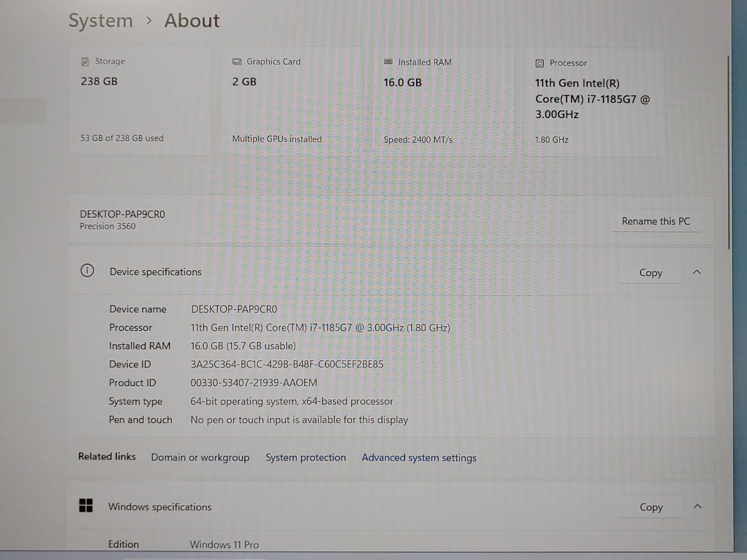Click the Installed RAM icon
Image resolution: width=747 pixels, height=560 pixels.
coord(388,62)
